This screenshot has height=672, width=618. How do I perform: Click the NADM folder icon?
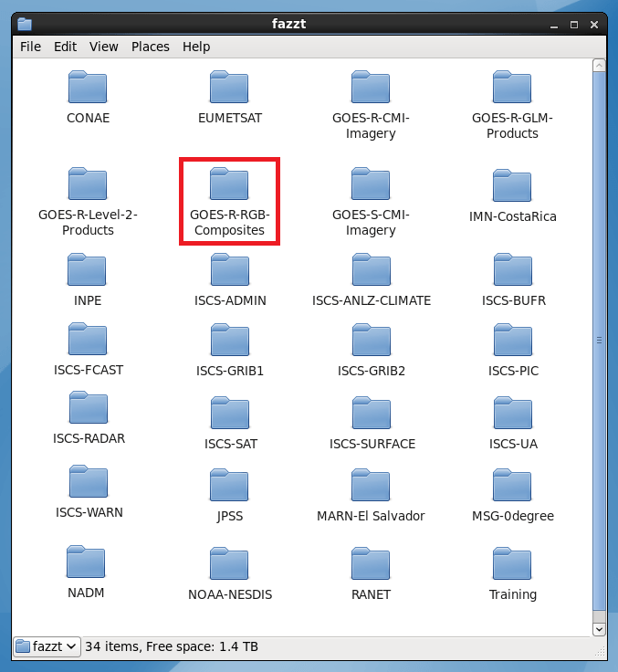(x=86, y=562)
